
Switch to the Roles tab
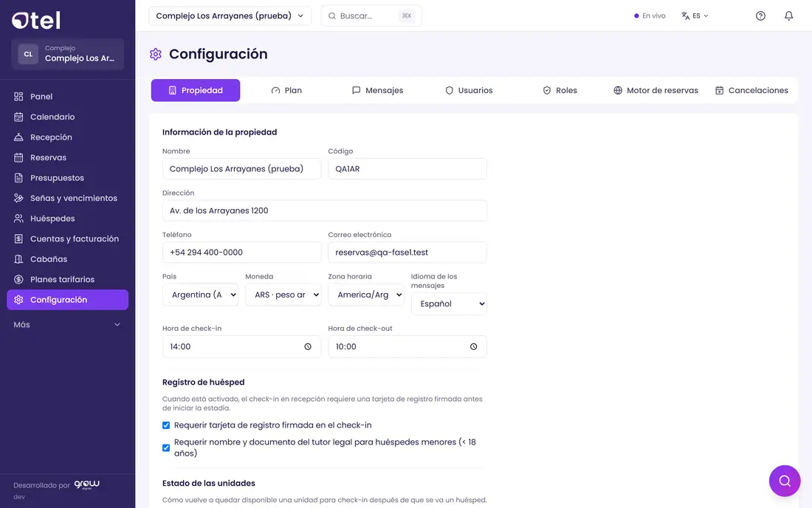[x=560, y=90]
